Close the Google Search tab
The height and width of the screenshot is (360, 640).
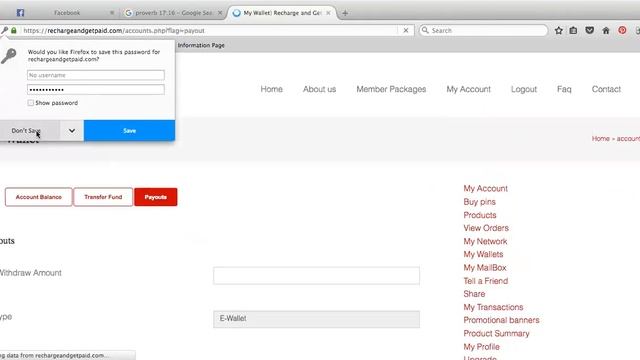(x=220, y=13)
